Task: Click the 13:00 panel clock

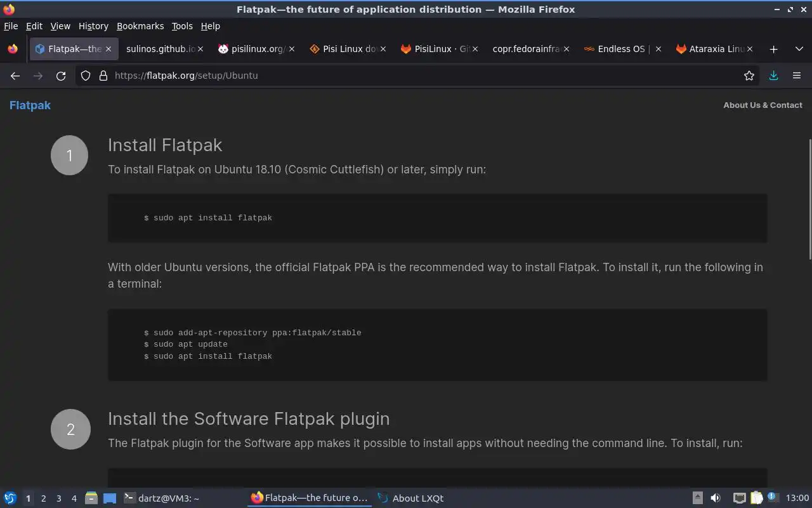Action: tap(797, 498)
